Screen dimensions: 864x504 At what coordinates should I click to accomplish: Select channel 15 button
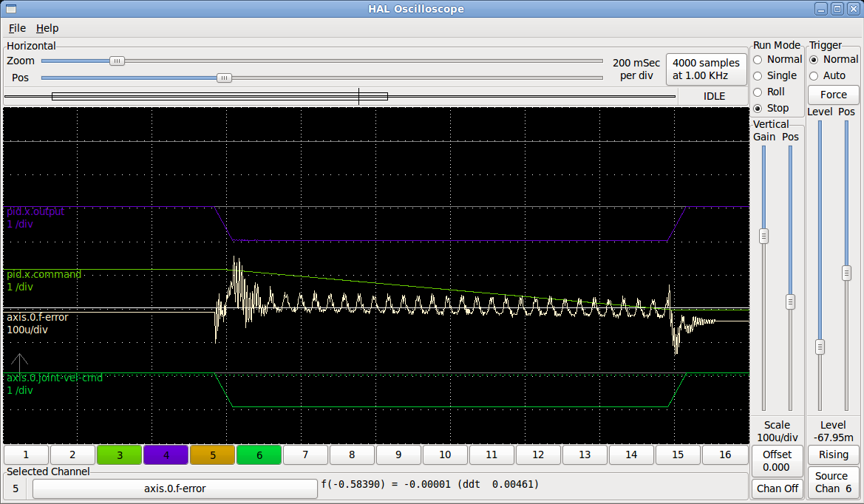(678, 455)
